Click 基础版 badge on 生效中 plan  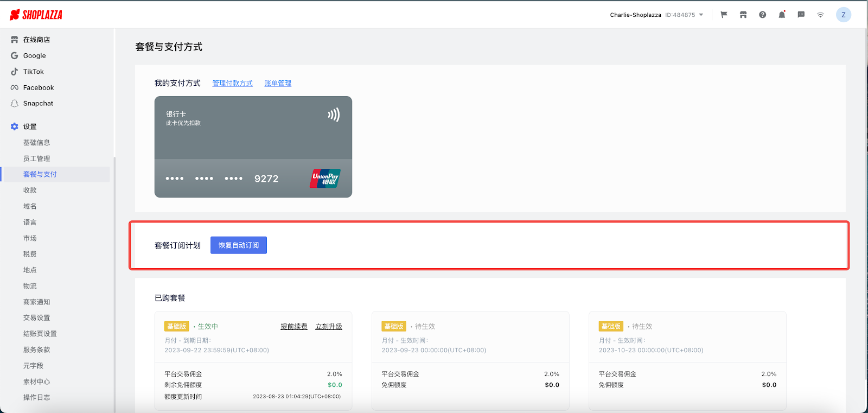(176, 326)
